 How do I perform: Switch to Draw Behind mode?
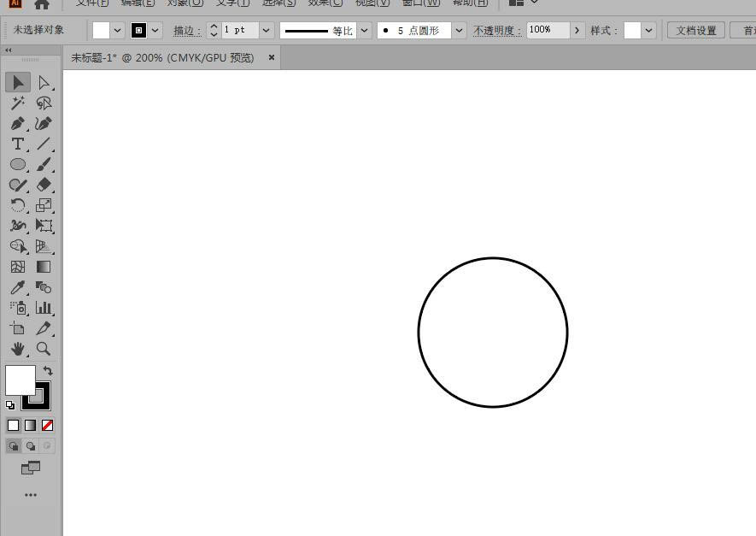[x=31, y=445]
